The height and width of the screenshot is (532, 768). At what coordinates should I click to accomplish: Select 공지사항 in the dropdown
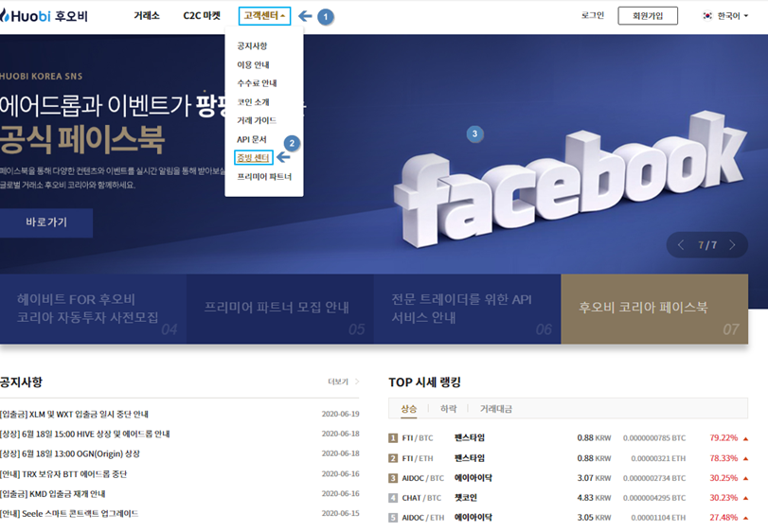[x=252, y=46]
